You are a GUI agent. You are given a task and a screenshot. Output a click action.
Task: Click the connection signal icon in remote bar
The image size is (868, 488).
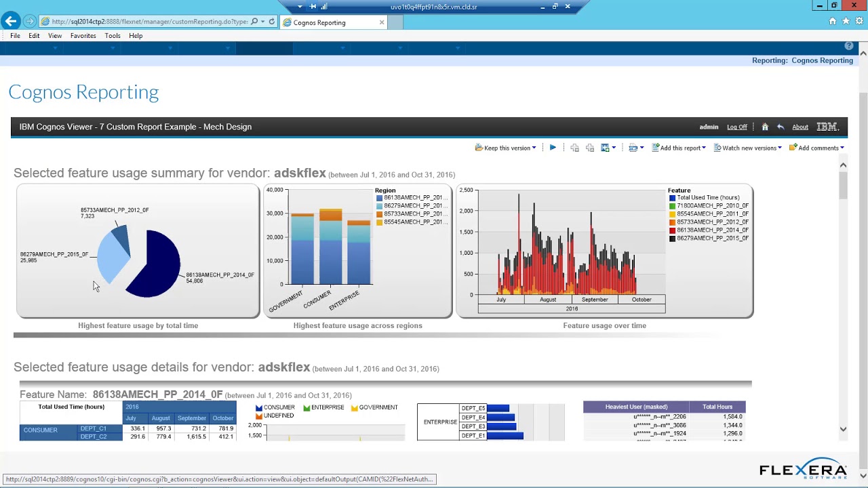point(324,7)
